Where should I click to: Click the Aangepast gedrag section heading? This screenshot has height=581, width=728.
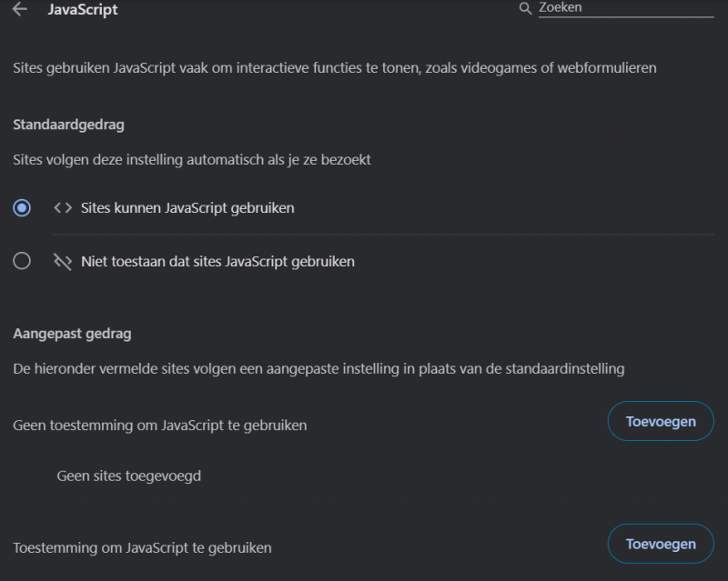tap(67, 334)
